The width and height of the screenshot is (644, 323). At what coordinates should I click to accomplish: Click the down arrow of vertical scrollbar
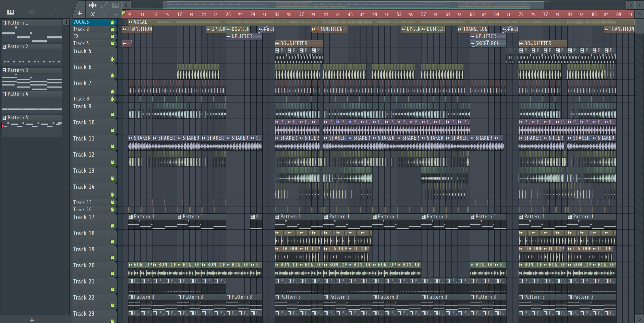[x=639, y=319]
